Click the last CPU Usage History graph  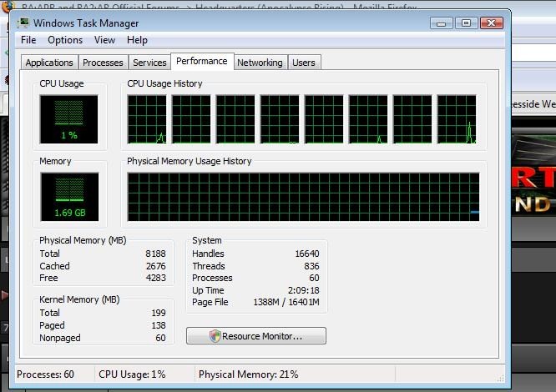point(457,119)
